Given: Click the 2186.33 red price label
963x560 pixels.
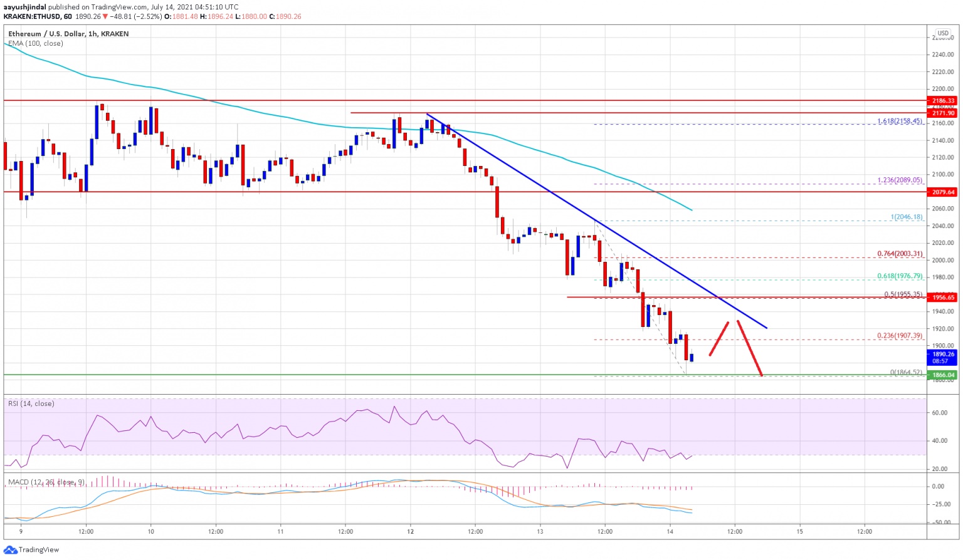Looking at the screenshot, I should point(943,101).
